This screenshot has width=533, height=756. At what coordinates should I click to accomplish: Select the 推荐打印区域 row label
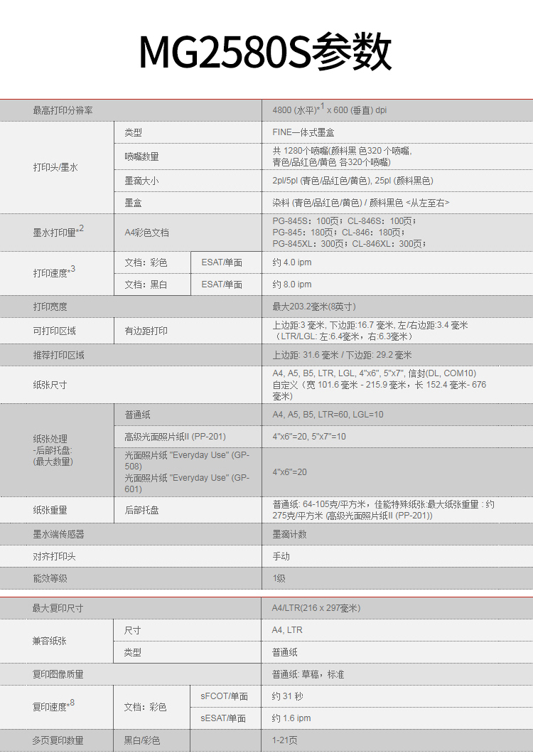pyautogui.click(x=59, y=356)
